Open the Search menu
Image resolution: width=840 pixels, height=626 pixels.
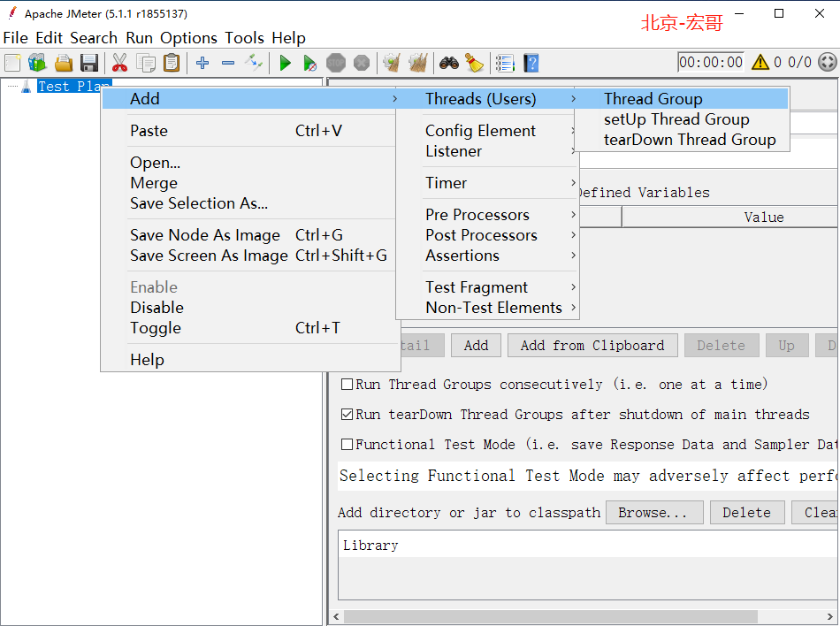pyautogui.click(x=94, y=38)
